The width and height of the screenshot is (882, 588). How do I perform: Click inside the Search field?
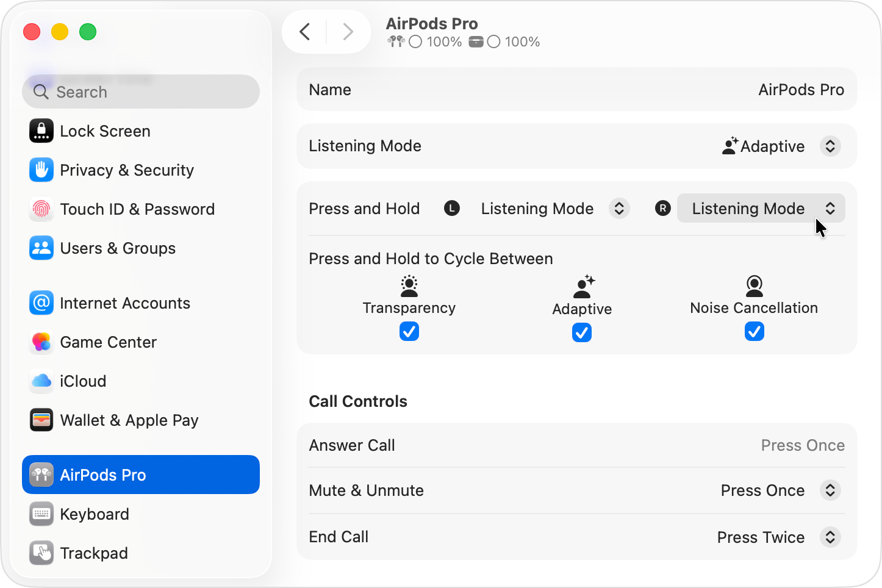(x=140, y=91)
